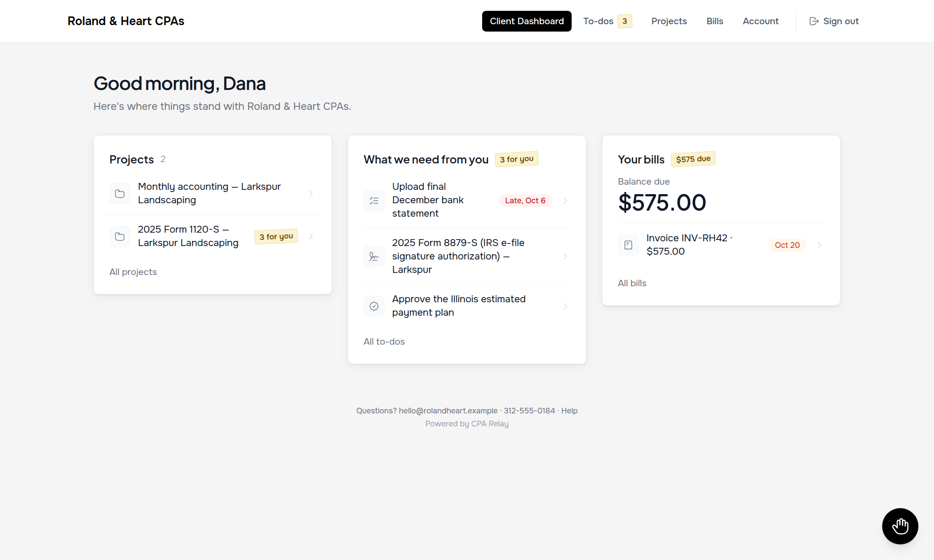This screenshot has height=560, width=934.
Task: Click the '$575 due' badge
Action: 693,159
